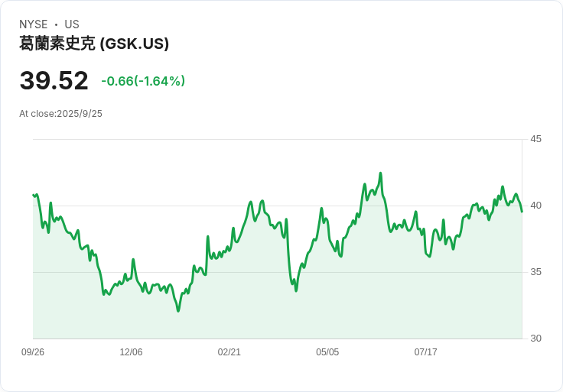Select the 39.52 current price value
The height and width of the screenshot is (392, 563).
(x=54, y=80)
